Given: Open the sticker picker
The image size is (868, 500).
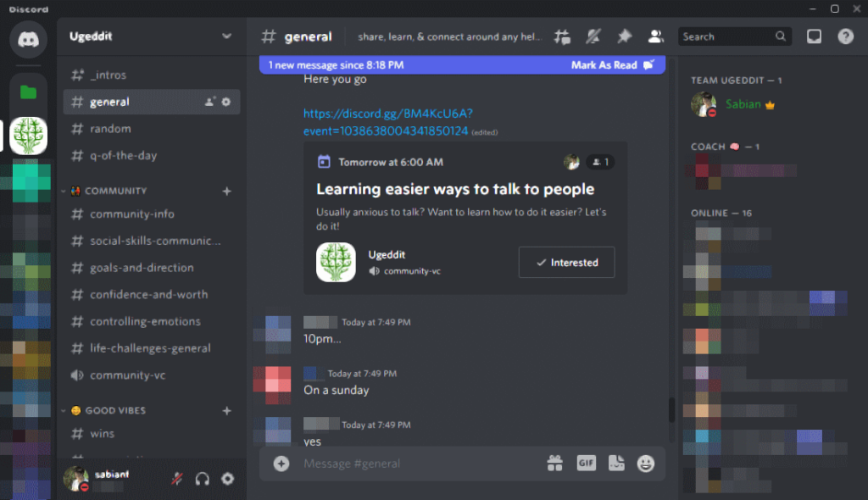Looking at the screenshot, I should [616, 463].
